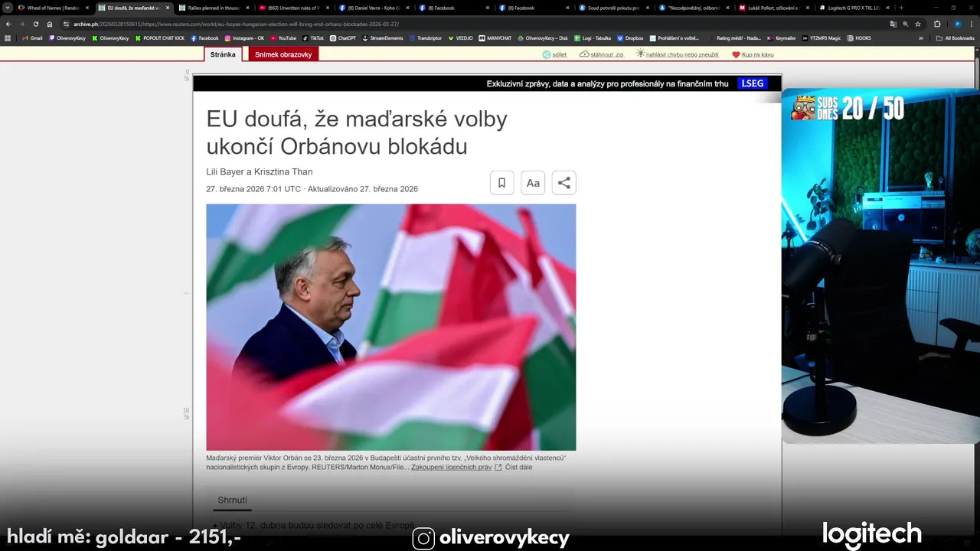Screen dimensions: 980x551
Task: Open the Logi - Tabulka bookmark
Action: (x=592, y=37)
